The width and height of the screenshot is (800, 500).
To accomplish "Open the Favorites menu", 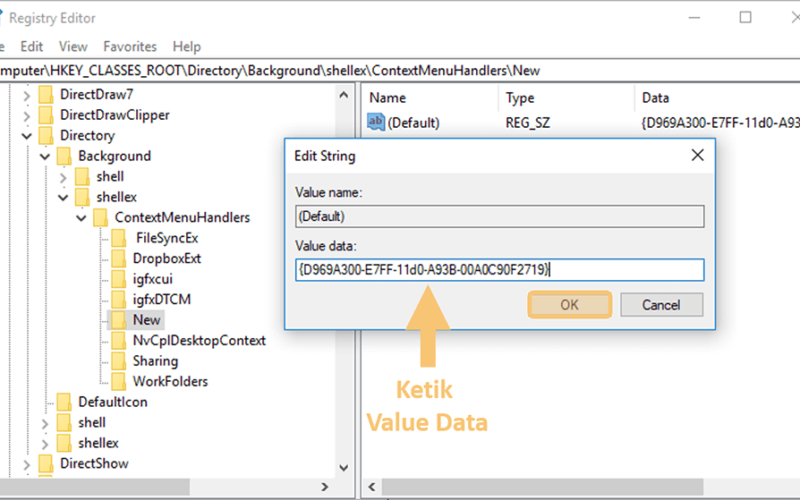I will tap(130, 46).
